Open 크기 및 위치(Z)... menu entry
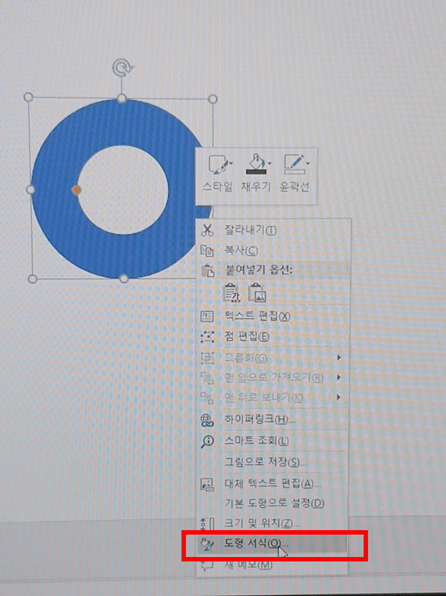446x596 pixels. click(x=272, y=524)
